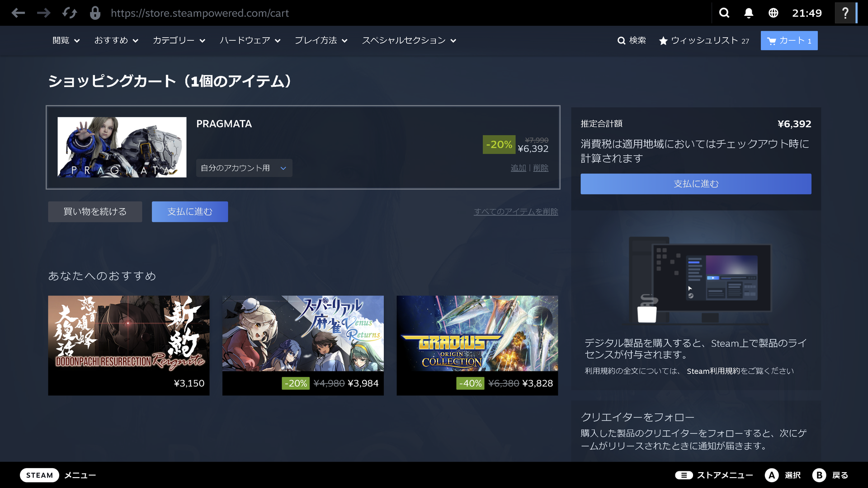Open notifications via the bell icon
This screenshot has height=488, width=868.
(x=749, y=13)
